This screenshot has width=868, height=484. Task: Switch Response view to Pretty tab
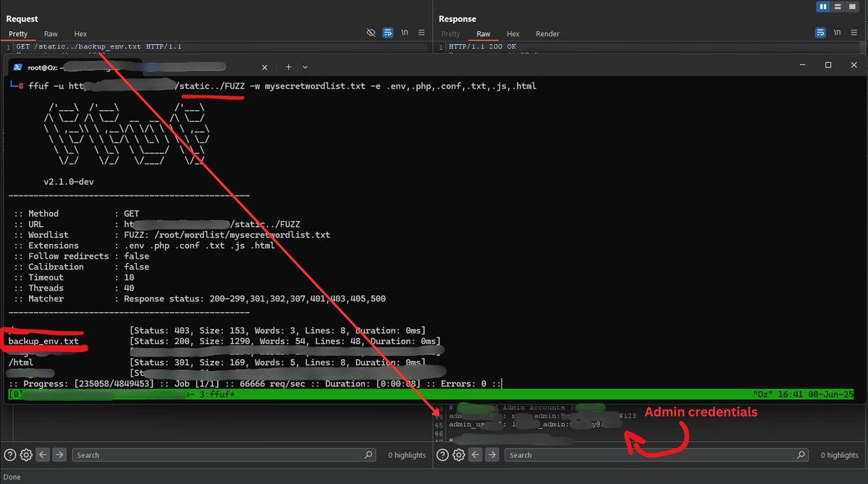click(450, 34)
